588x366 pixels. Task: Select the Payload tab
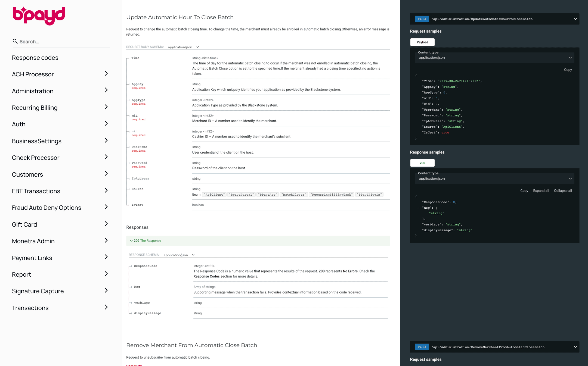pos(422,42)
